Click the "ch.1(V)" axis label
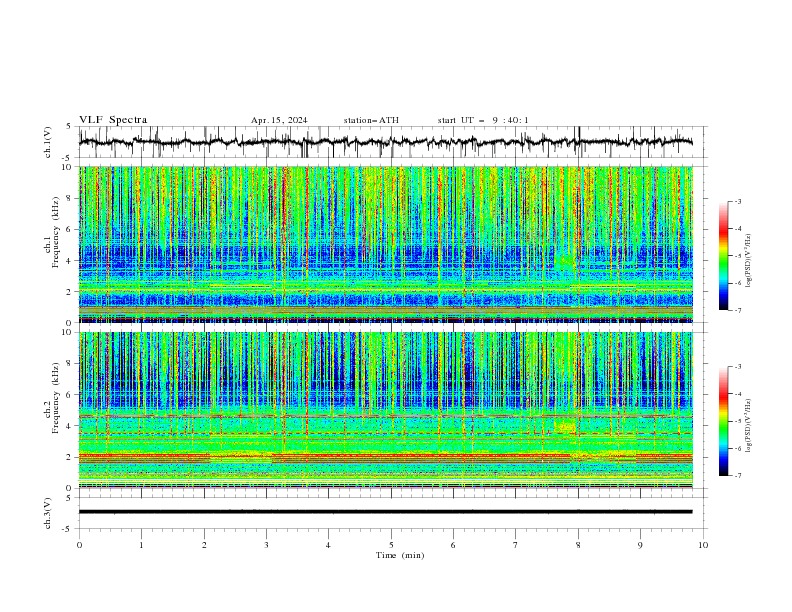 point(48,142)
